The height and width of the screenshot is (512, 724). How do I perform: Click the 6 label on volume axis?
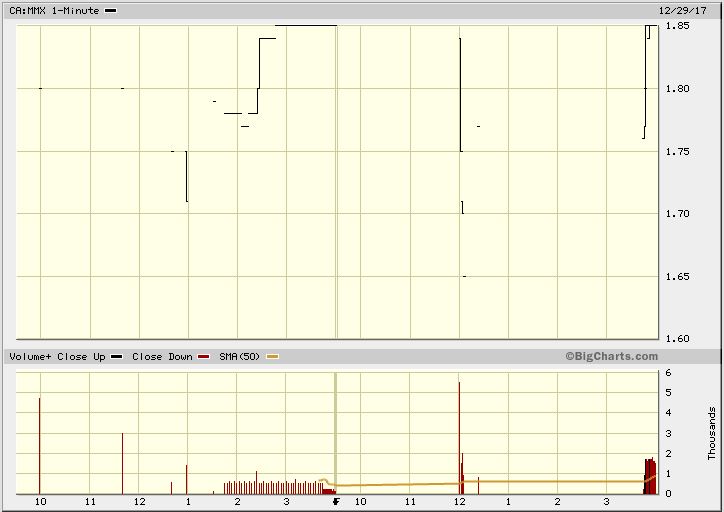(668, 373)
